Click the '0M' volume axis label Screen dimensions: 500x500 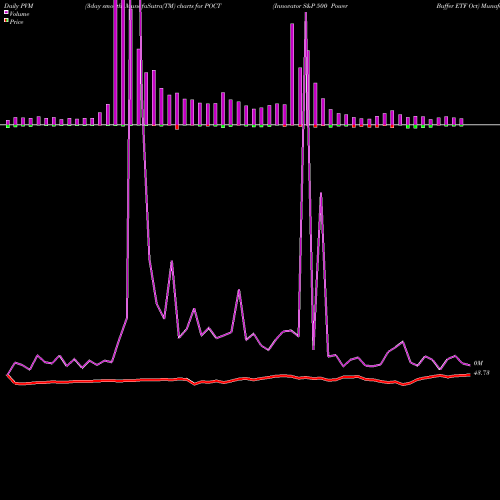click(x=478, y=363)
